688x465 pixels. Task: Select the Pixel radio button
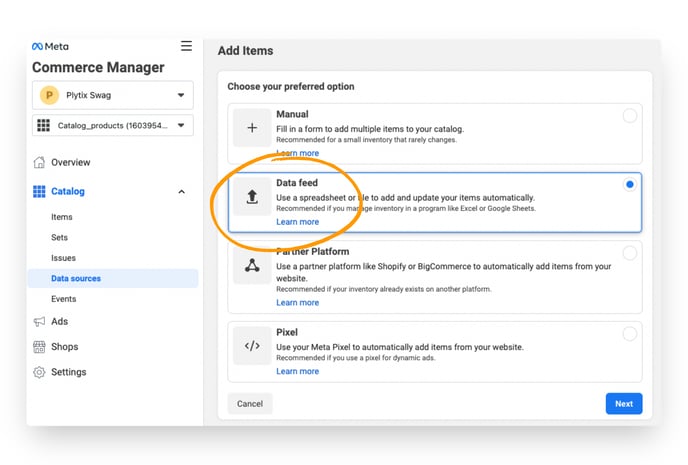tap(630, 334)
